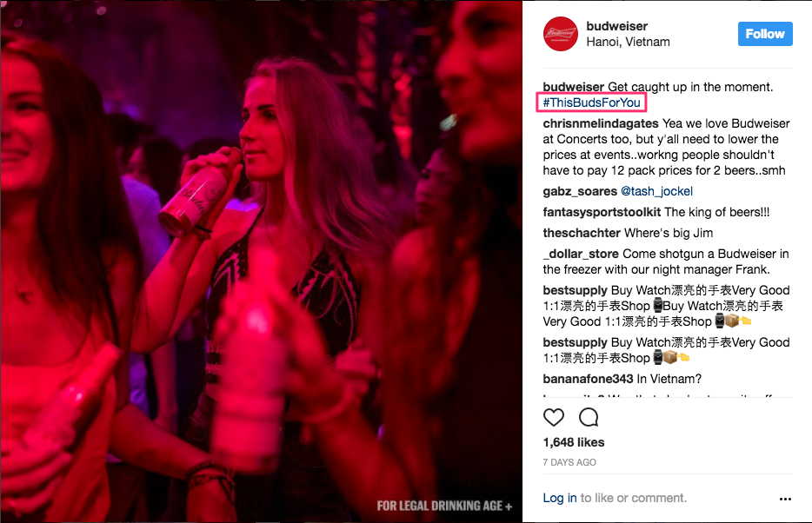
Task: Click the concert post photo
Action: pyautogui.click(x=261, y=261)
